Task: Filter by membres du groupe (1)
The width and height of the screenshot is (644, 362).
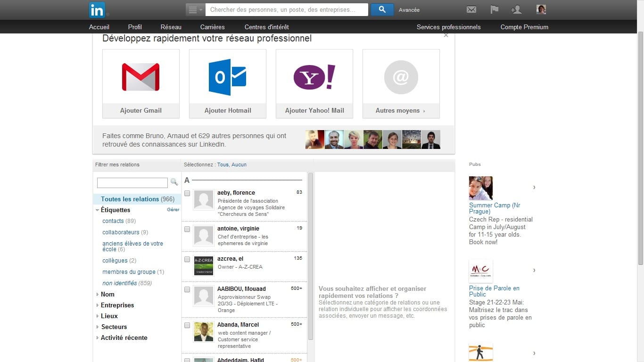Action: point(133,271)
